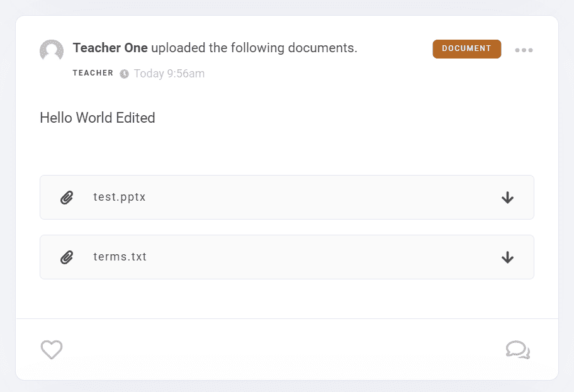The image size is (574, 392).
Task: Click the paperclip icon beside test.pptx
Action: click(67, 198)
